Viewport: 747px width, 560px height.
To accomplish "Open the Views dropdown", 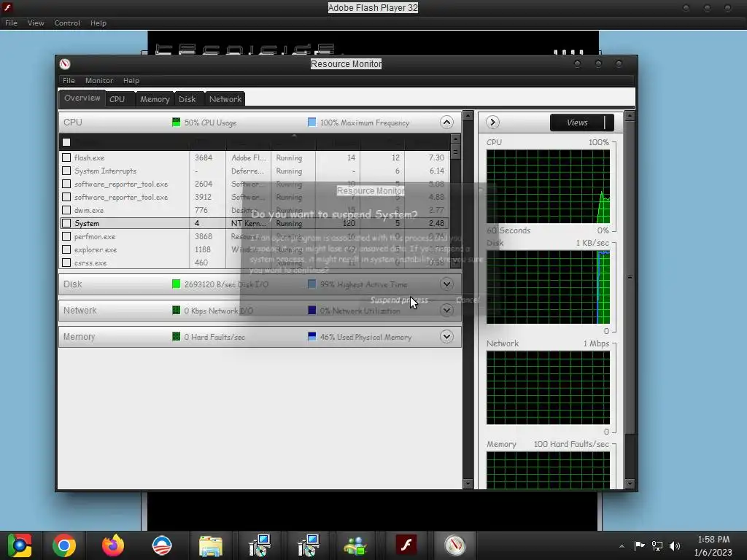I will [x=581, y=122].
